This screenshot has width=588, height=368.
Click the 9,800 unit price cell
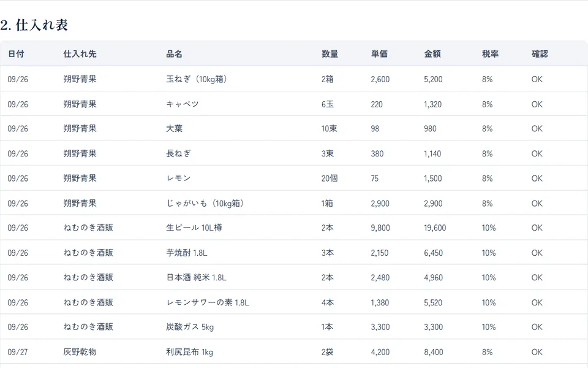(380, 228)
